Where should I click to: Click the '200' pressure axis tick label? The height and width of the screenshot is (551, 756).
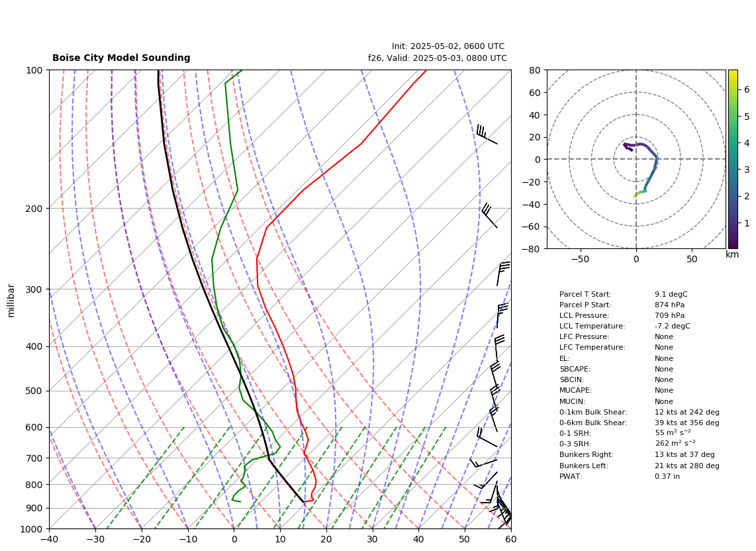[x=35, y=209]
